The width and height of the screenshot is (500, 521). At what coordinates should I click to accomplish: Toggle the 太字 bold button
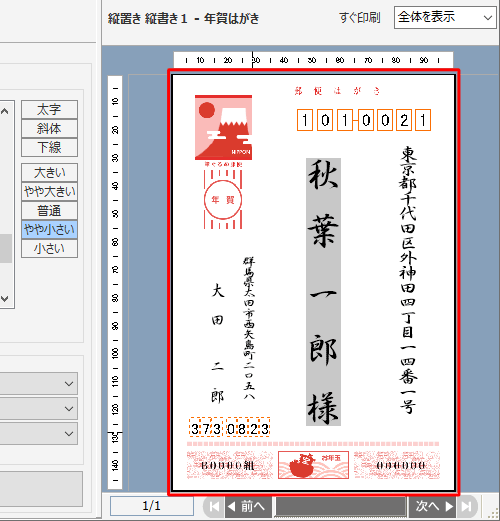(x=49, y=109)
